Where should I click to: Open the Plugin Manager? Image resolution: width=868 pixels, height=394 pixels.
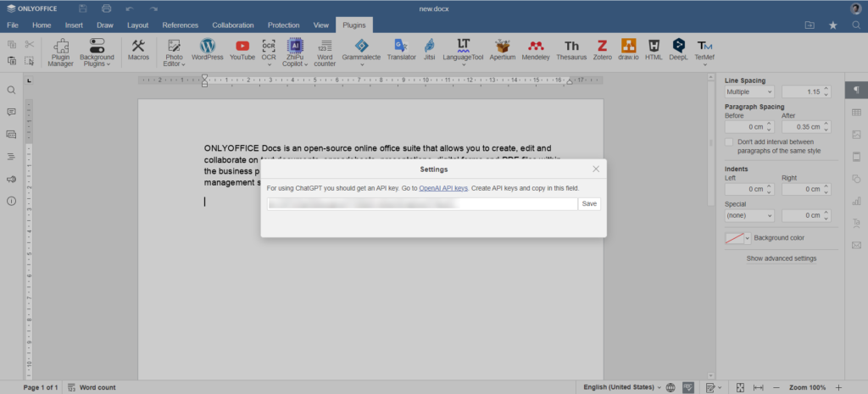[x=60, y=51]
